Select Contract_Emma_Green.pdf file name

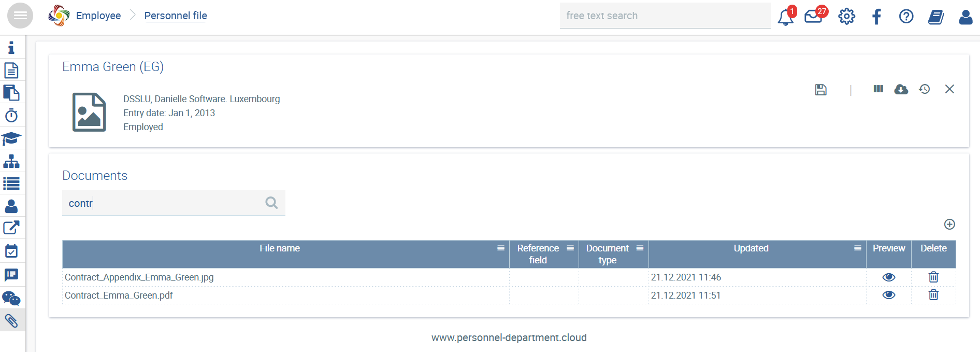(x=119, y=295)
